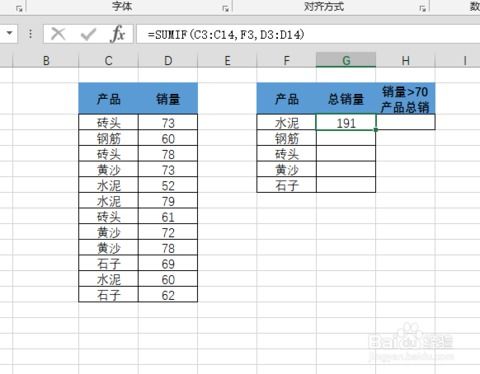480x374 pixels.
Task: Select the cell with value 61
Action: pos(168,216)
